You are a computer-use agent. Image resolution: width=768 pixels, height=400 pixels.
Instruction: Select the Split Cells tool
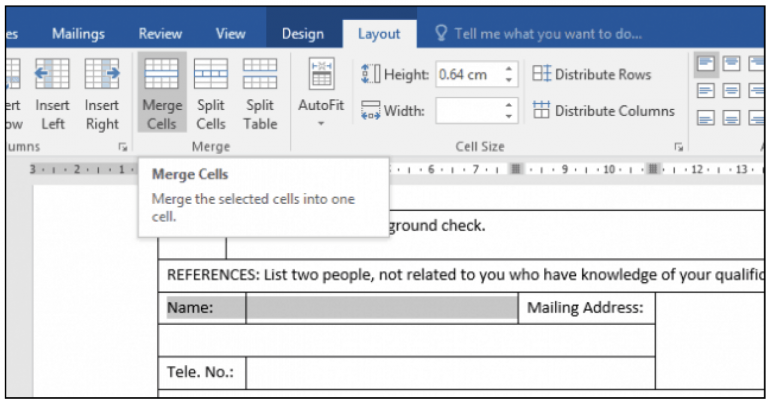click(211, 94)
